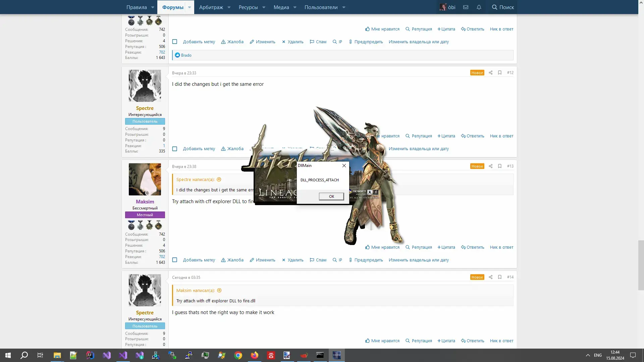Expand the Ресурсы dropdown arrow
This screenshot has height=362, width=644.
264,7
